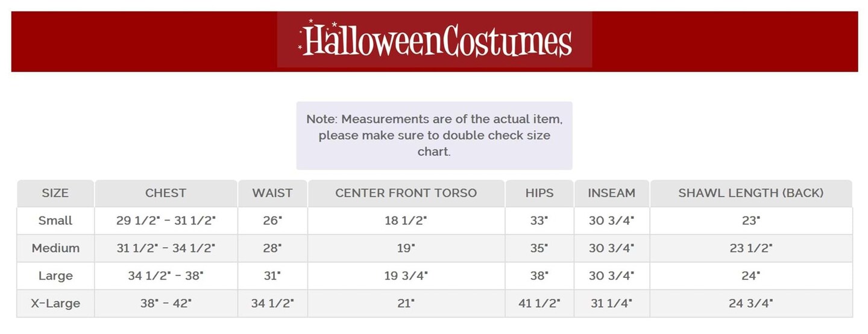Click the Small size row label
Image resolution: width=868 pixels, height=334 pixels.
click(55, 221)
